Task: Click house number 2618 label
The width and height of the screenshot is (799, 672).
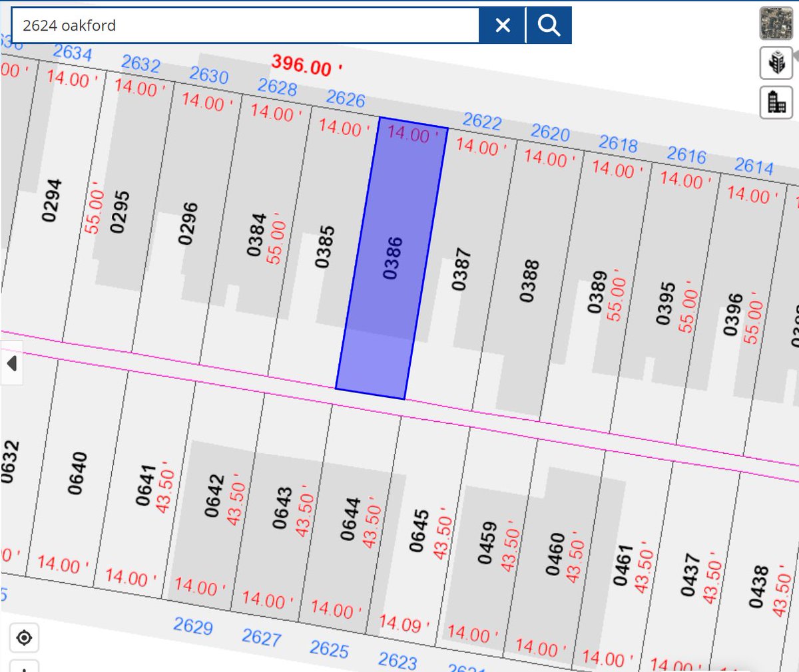Action: point(618,144)
